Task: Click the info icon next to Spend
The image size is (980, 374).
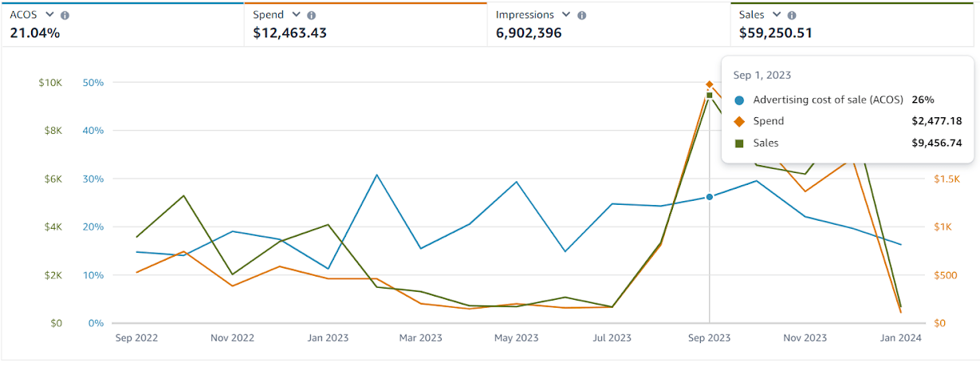Action: (312, 15)
